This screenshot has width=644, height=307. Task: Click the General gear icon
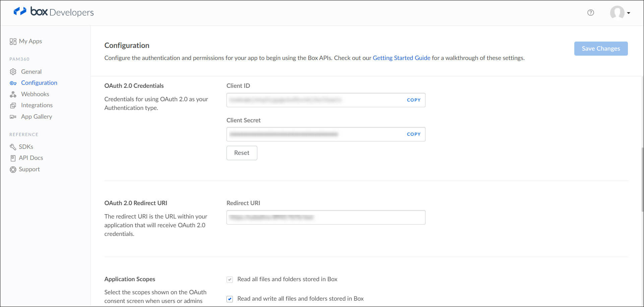click(13, 72)
